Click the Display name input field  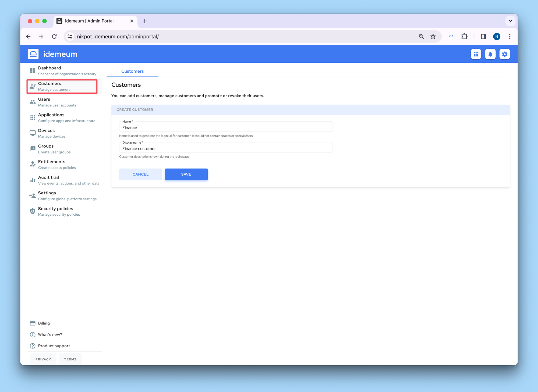pyautogui.click(x=226, y=148)
